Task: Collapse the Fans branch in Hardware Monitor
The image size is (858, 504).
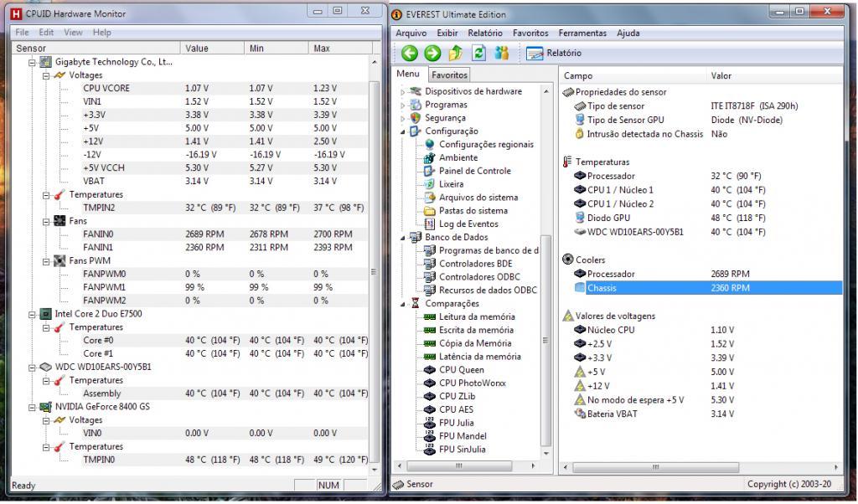Action: [46, 221]
